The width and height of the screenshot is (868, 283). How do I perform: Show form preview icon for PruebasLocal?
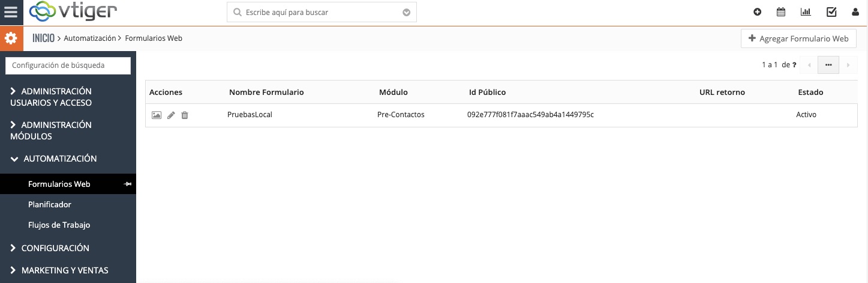pyautogui.click(x=157, y=115)
